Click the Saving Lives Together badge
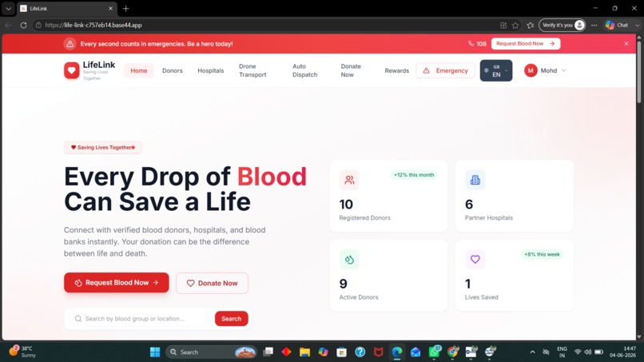The width and height of the screenshot is (644, 362). [x=103, y=148]
